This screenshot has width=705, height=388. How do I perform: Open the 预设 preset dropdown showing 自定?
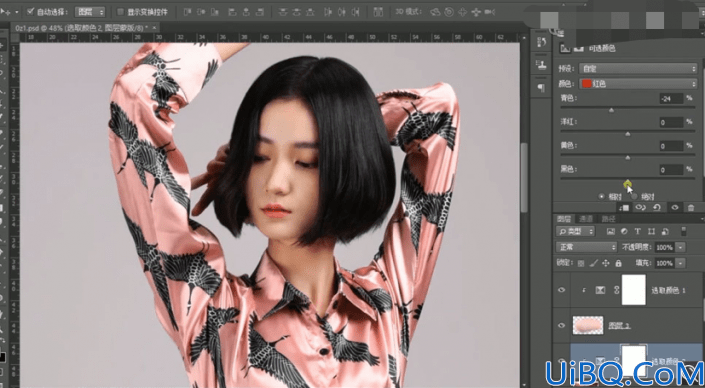pos(638,69)
